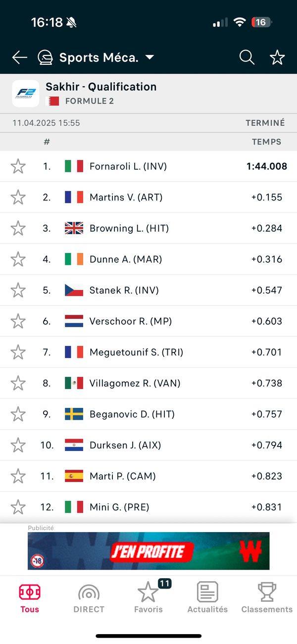Viewport: 297px width, 644px height.
Task: Open the Actualités news tab
Action: [x=207, y=597]
